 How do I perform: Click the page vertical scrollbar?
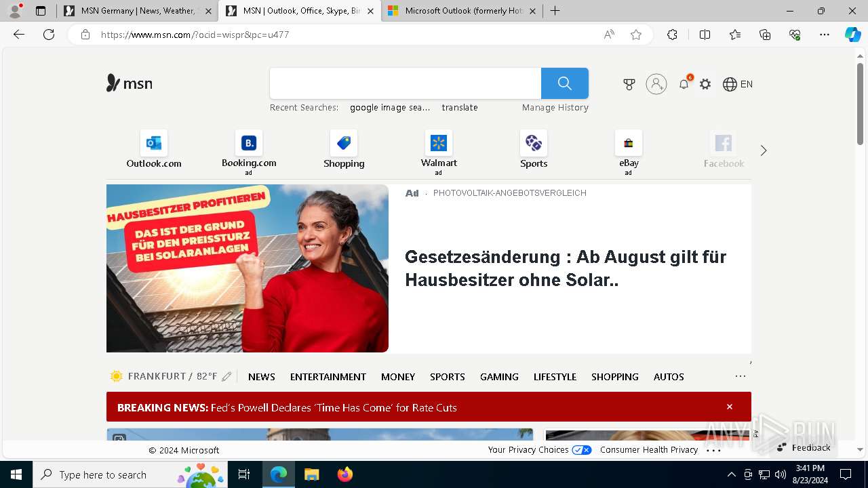point(860,104)
